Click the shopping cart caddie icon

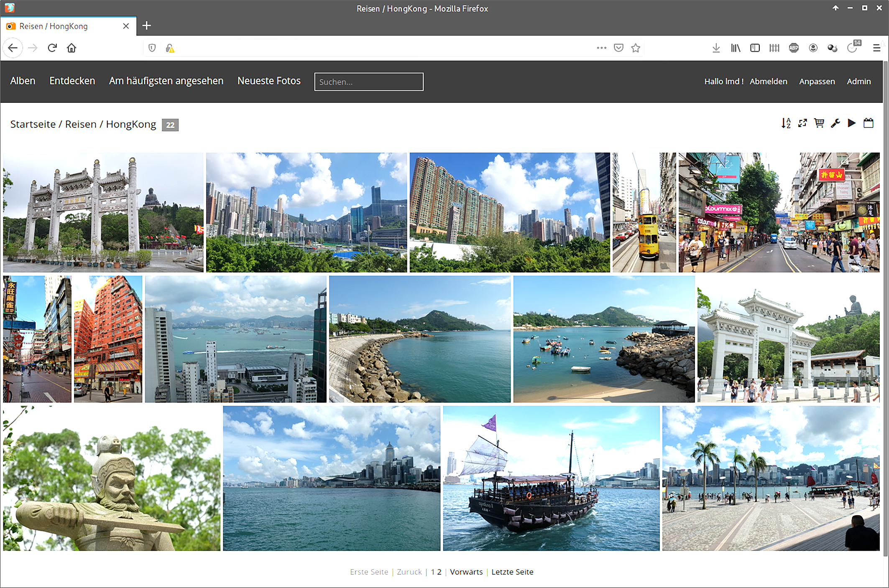[x=819, y=123]
